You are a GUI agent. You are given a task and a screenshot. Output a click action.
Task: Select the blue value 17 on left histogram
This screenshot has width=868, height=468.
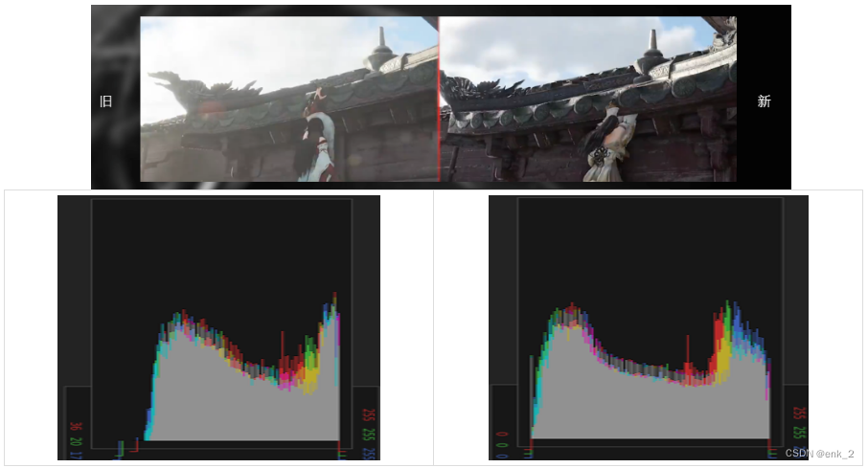[x=77, y=455]
